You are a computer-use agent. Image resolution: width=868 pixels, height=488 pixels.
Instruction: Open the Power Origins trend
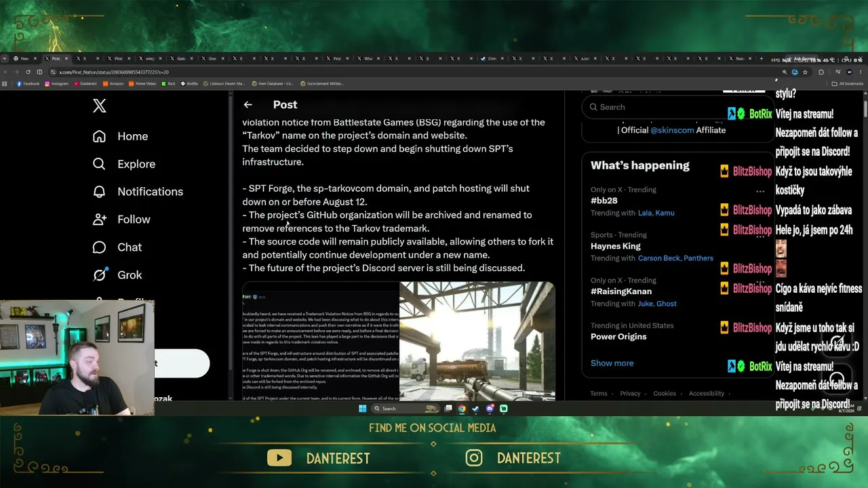(x=618, y=337)
